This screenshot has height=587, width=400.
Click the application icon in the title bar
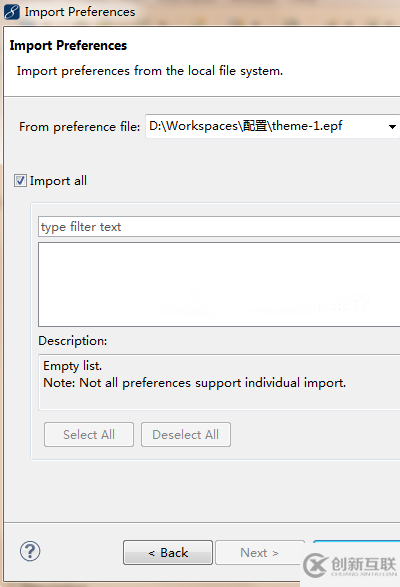tap(12, 12)
